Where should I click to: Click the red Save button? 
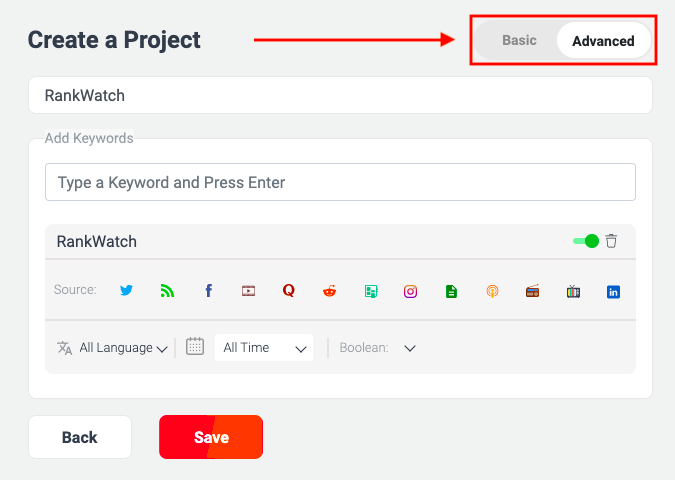(x=211, y=437)
